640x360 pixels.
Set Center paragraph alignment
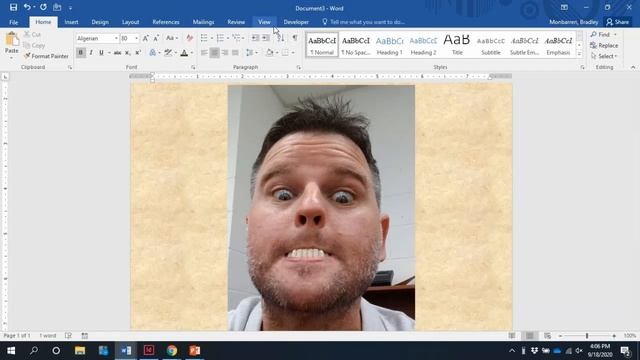coord(214,53)
